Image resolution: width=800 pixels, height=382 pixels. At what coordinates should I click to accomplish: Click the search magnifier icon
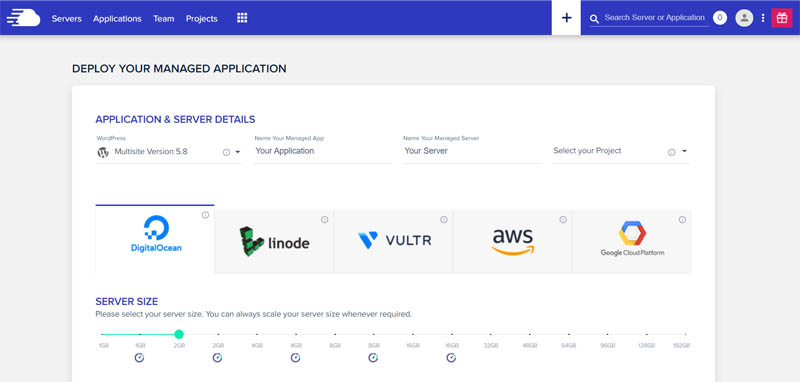click(x=594, y=19)
